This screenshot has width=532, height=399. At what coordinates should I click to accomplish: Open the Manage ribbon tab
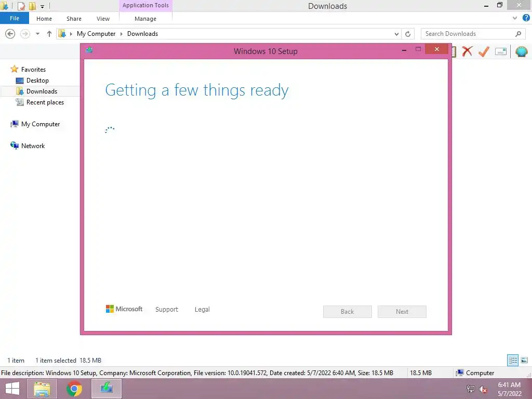coord(145,19)
